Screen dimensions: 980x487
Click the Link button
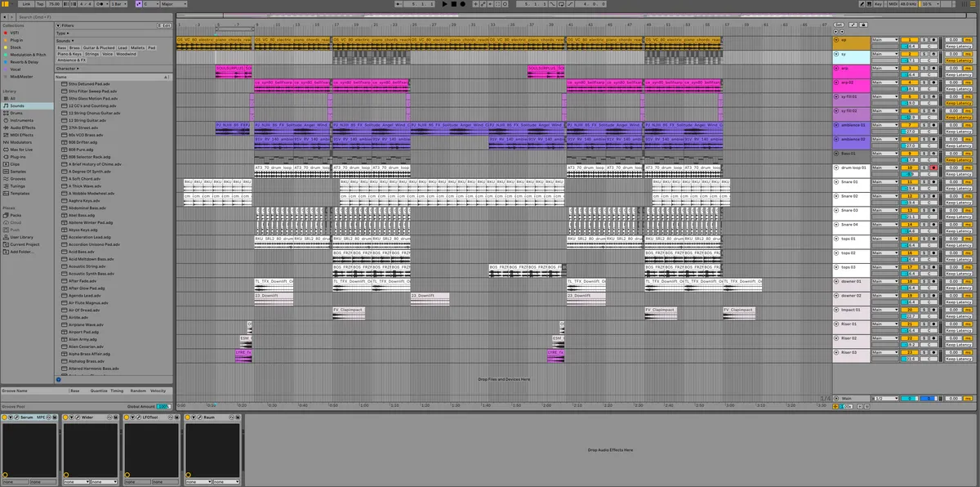point(26,4)
